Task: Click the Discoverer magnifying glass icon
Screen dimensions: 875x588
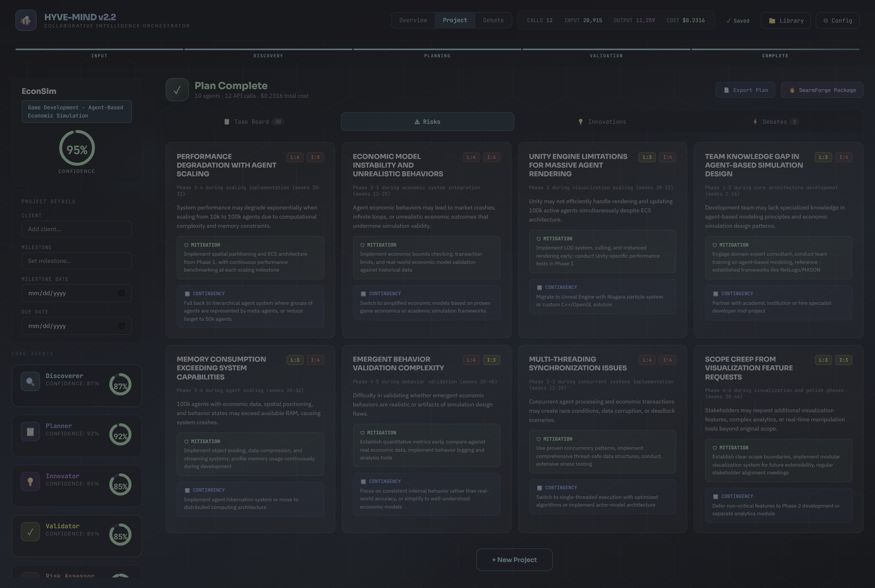Action: pyautogui.click(x=30, y=382)
